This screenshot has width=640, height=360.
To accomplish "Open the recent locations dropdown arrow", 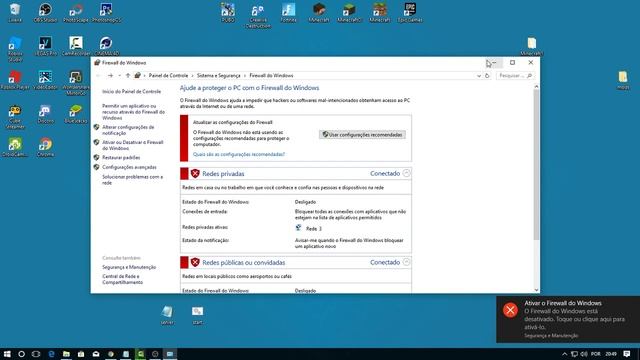I will click(x=119, y=76).
